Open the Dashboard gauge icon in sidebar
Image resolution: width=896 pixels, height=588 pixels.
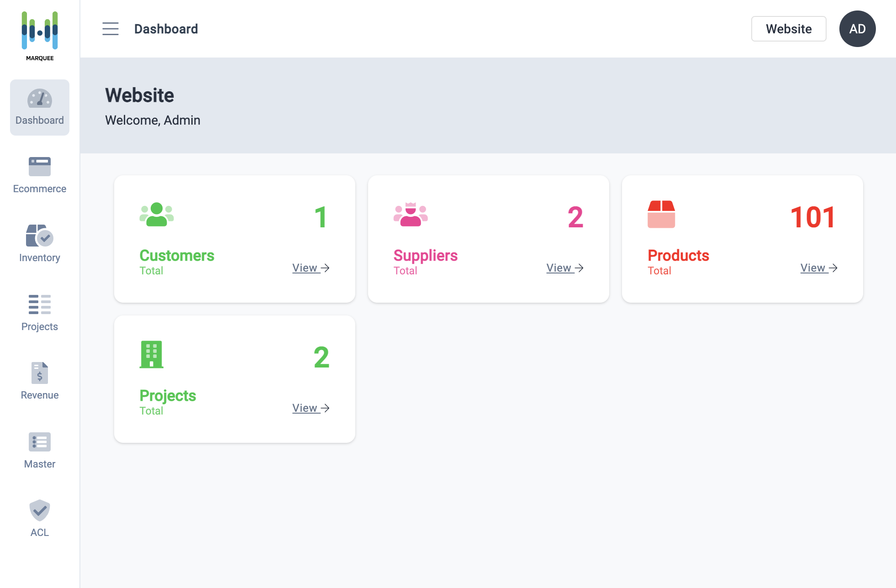(x=40, y=99)
